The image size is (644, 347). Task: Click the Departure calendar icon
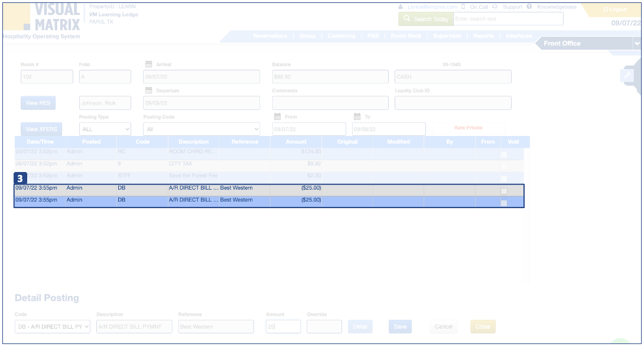(149, 90)
